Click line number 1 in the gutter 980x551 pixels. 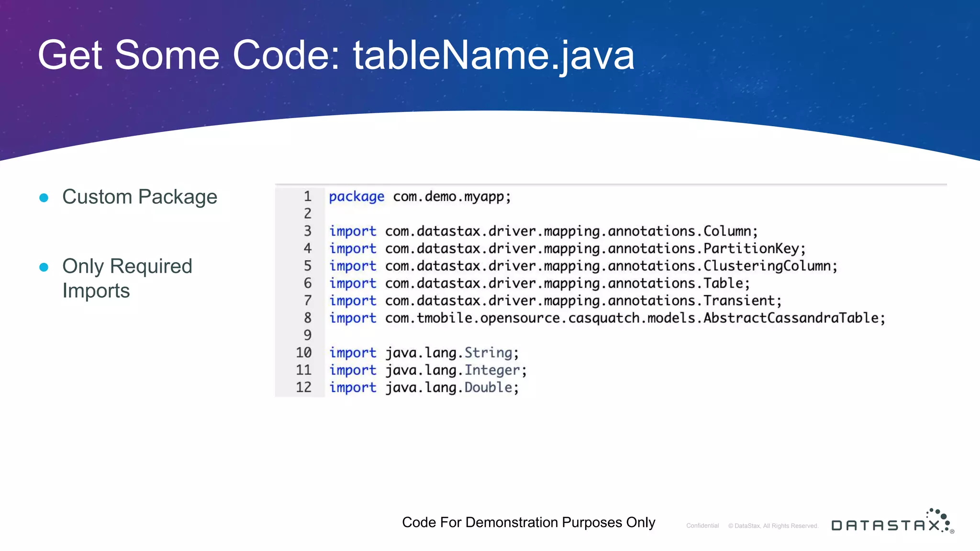[x=308, y=197]
